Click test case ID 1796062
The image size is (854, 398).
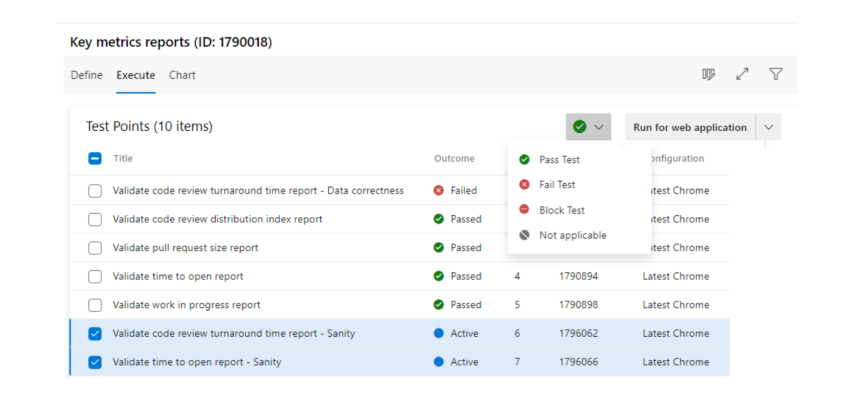[578, 333]
